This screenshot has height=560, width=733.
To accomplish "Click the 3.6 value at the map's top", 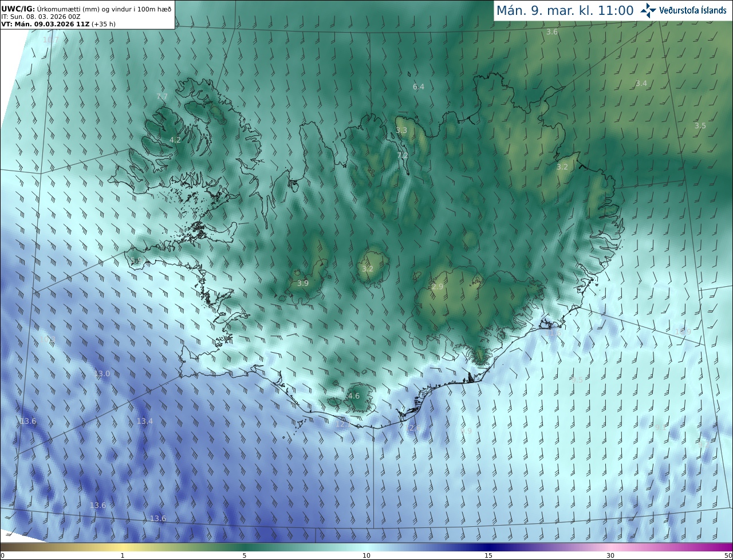I will (x=552, y=32).
